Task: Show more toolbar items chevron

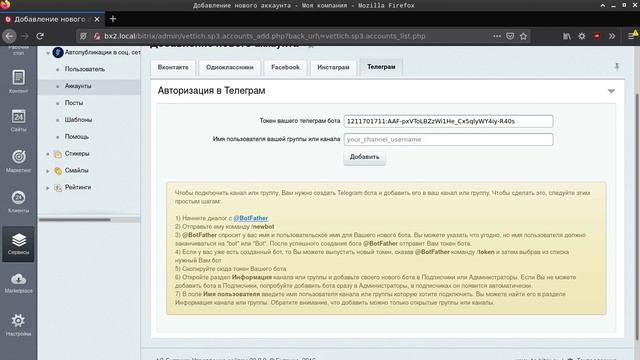Action: [612, 36]
